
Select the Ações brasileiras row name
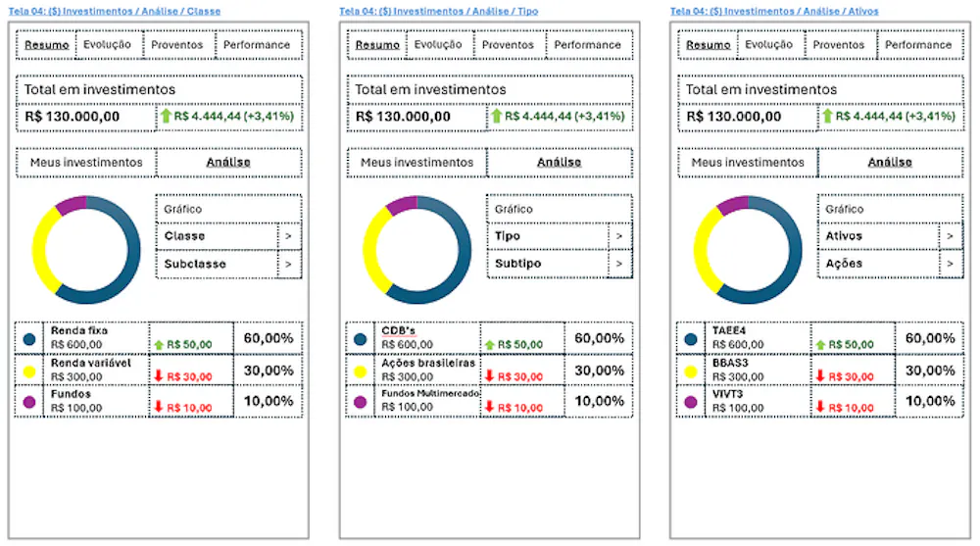pos(428,363)
